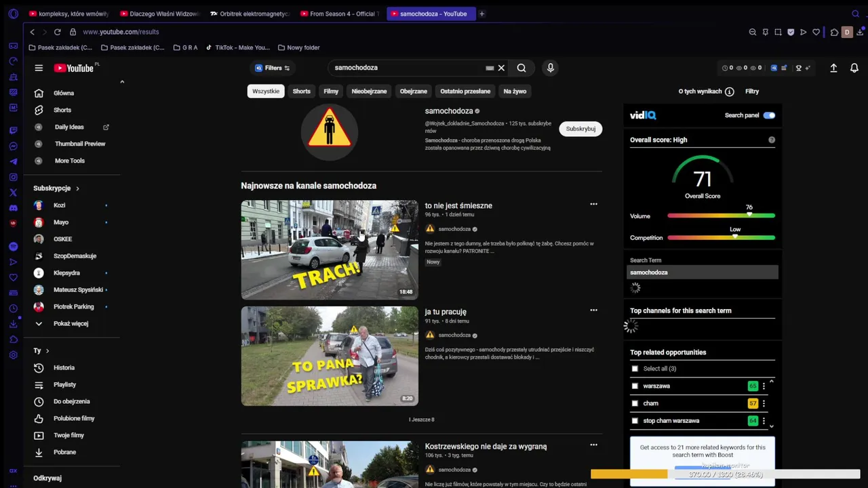This screenshot has width=868, height=488.
Task: Open browser downloads icon in toolbar
Action: point(860,32)
